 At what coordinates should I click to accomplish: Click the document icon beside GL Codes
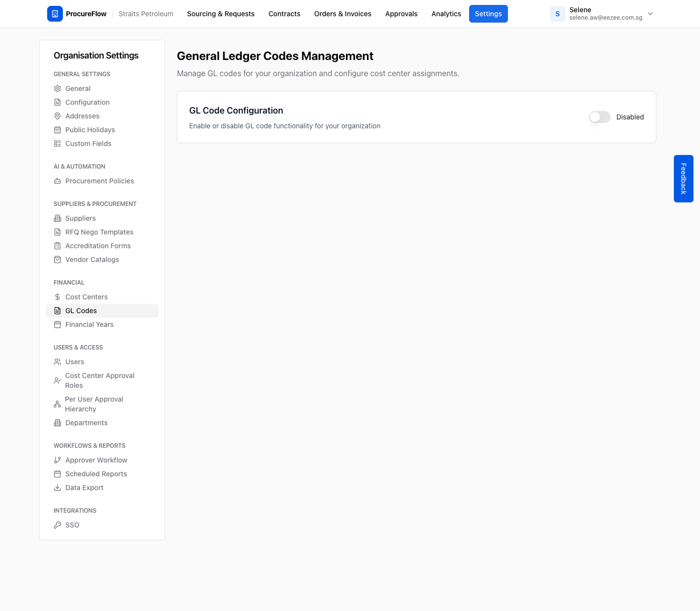(x=57, y=311)
